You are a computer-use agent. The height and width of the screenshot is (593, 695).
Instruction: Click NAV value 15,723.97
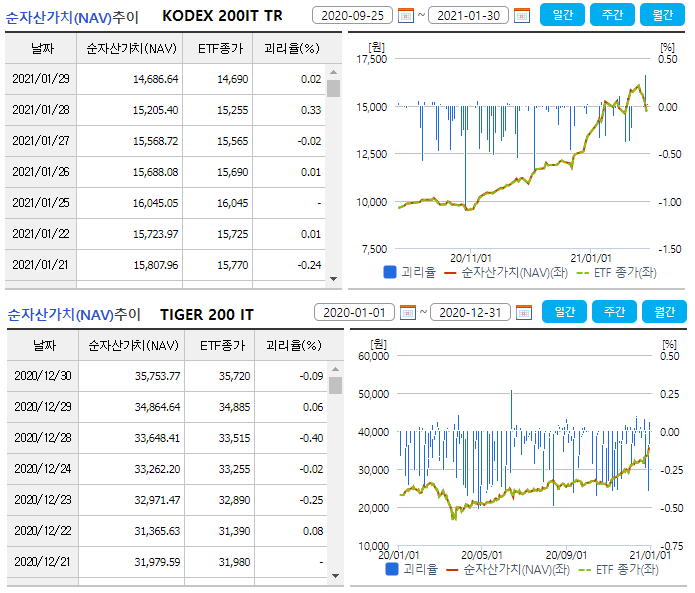click(x=156, y=234)
